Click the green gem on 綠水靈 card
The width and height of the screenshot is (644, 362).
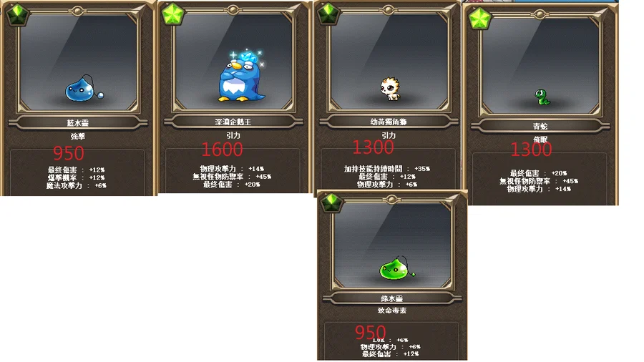point(331,202)
